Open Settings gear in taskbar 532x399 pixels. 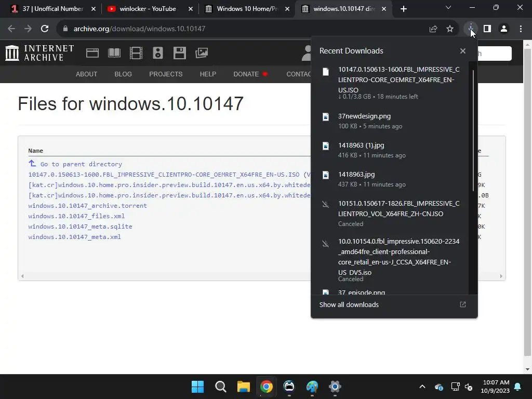pos(335,387)
